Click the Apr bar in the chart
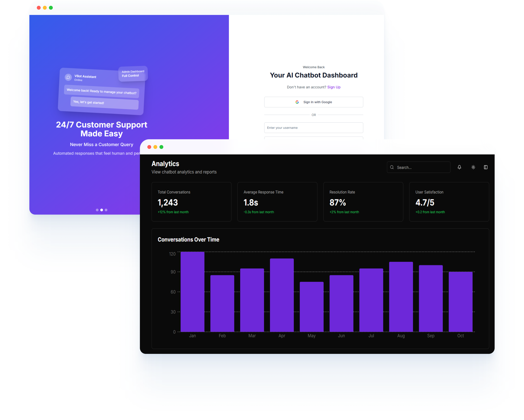 (282, 295)
